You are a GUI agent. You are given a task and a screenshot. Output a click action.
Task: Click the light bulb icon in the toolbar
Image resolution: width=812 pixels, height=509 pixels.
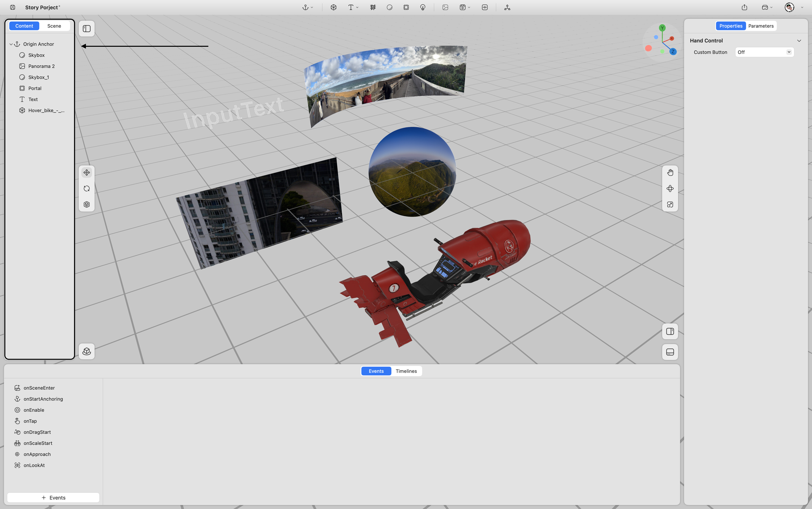point(423,7)
